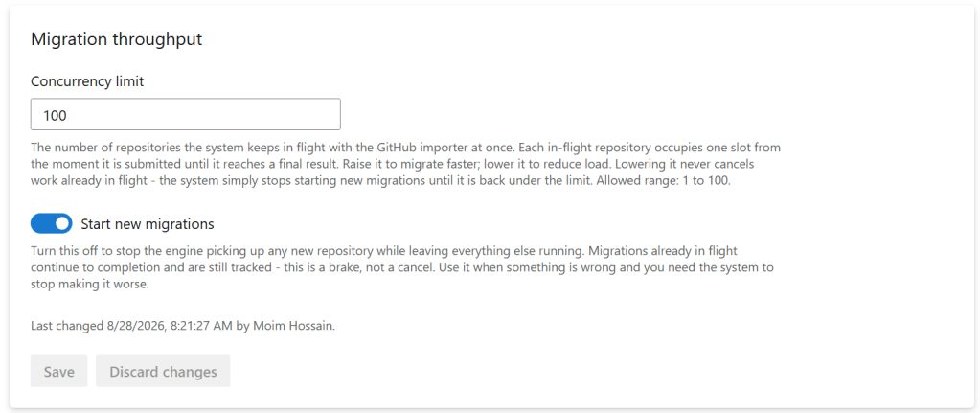
Task: Click the Save button
Action: tap(58, 371)
